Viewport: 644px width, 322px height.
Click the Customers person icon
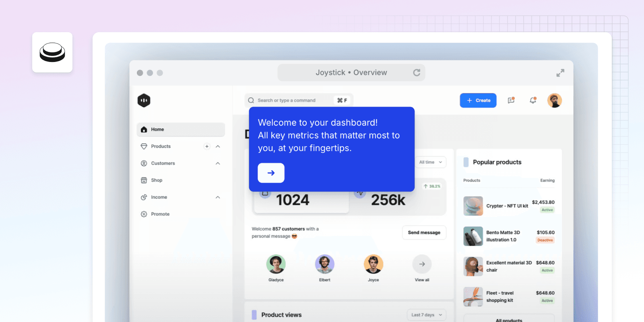[144, 163]
